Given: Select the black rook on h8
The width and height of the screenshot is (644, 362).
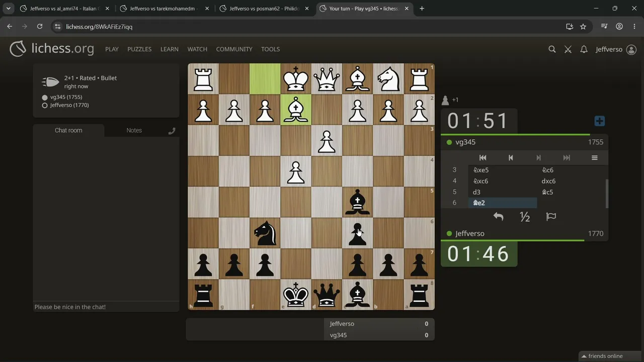Looking at the screenshot, I should 203,294.
